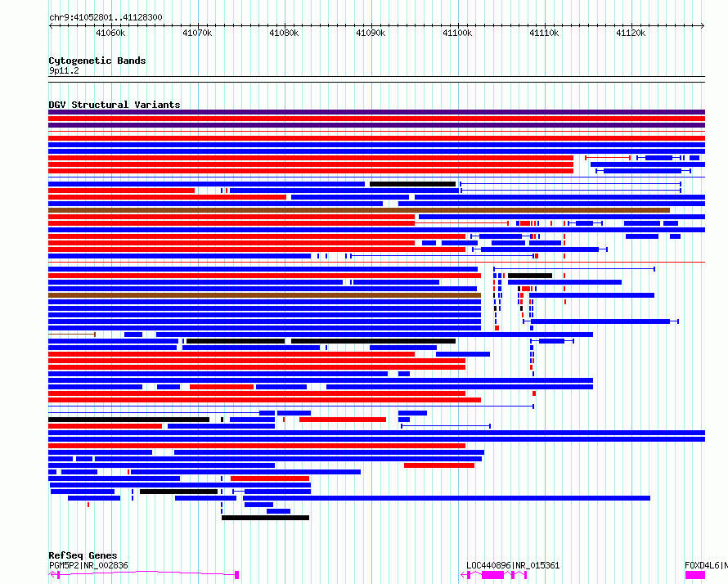Click the 41060k ruler label
This screenshot has width=728, height=584.
coord(110,33)
